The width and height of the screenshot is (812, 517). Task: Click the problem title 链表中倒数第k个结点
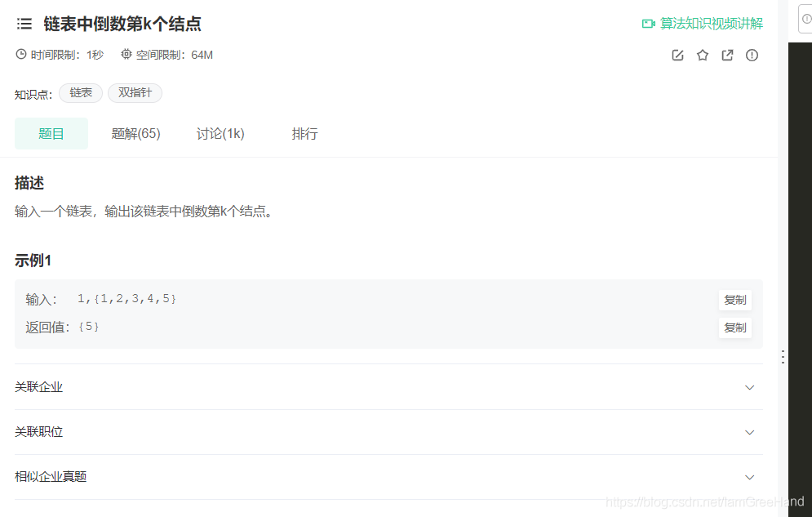tap(122, 24)
